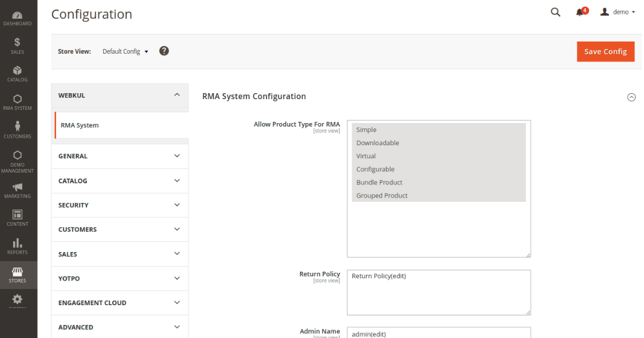The image size is (644, 338).
Task: Open the Dashboard sidebar icon
Action: pyautogui.click(x=17, y=16)
